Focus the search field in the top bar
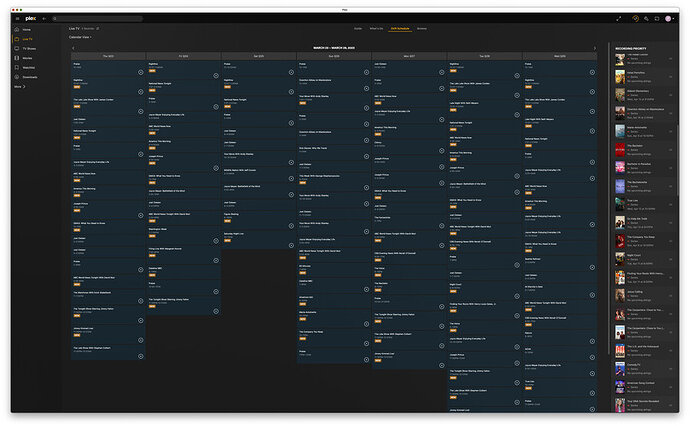This screenshot has width=690, height=426. point(98,18)
